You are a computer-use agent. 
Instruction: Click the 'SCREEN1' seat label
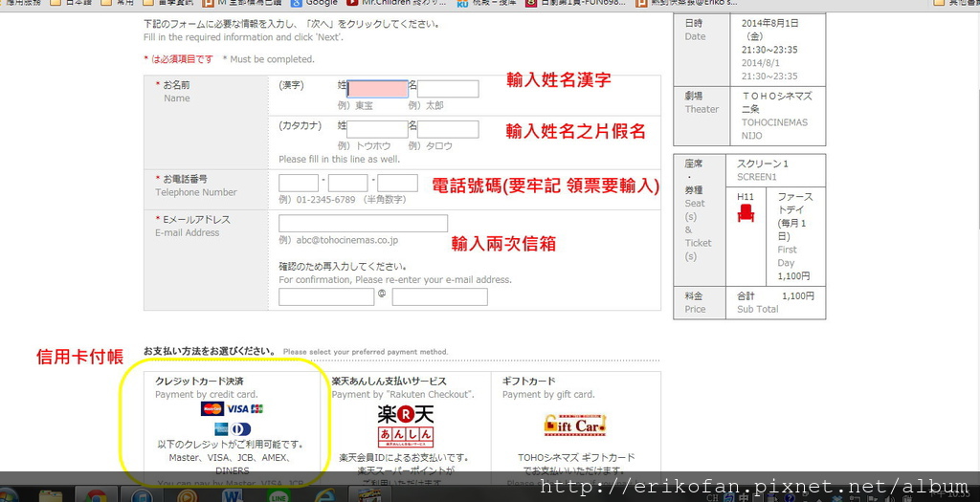pyautogui.click(x=757, y=177)
